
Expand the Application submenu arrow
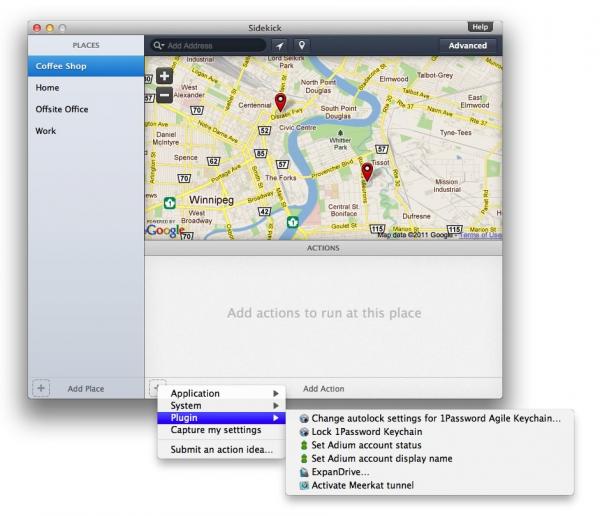tap(276, 394)
